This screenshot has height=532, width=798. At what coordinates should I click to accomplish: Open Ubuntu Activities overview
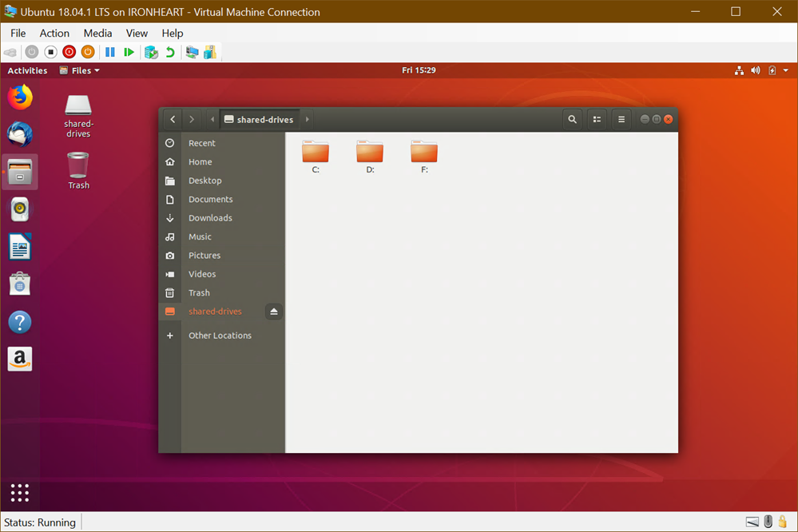pos(27,70)
